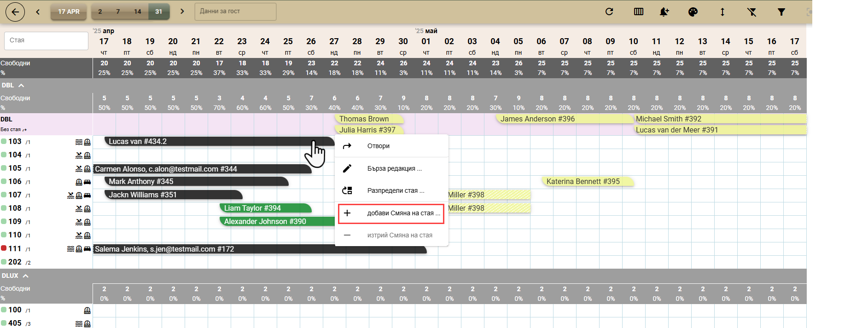The image size is (868, 328).
Task: Open unassigned booking Julia Harris #397
Action: [x=369, y=130]
